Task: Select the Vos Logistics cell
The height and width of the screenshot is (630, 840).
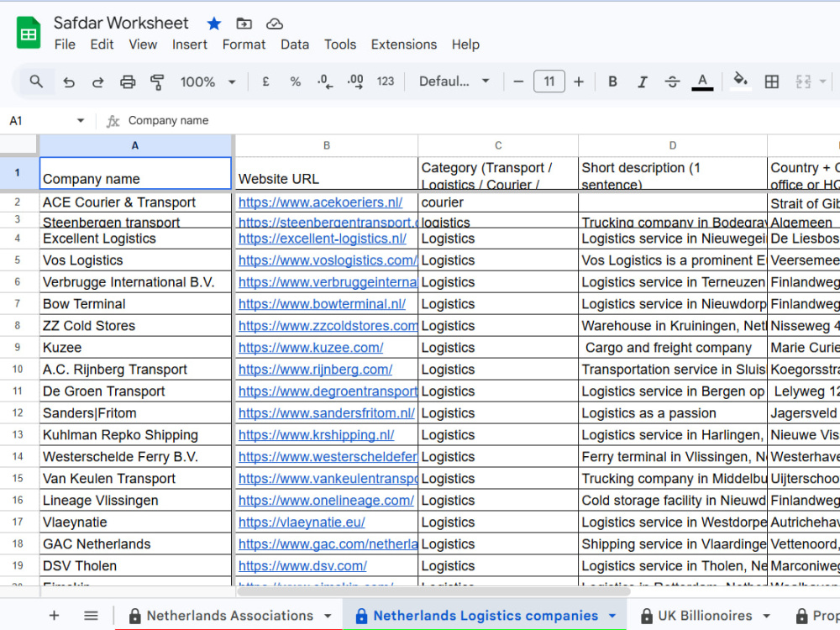Action: 135,260
